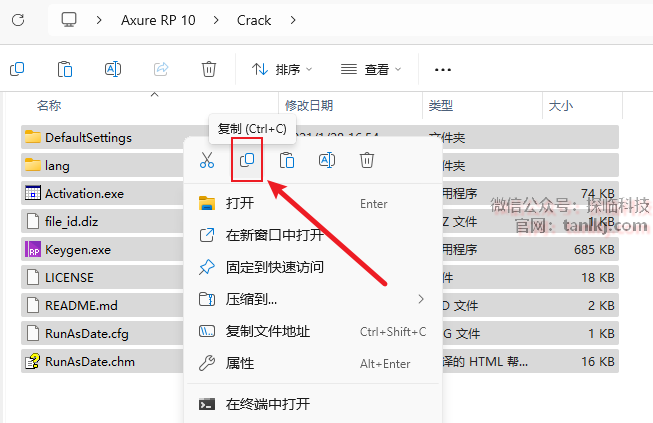Click the toolbar copy icon
The height and width of the screenshot is (423, 653).
[x=17, y=69]
